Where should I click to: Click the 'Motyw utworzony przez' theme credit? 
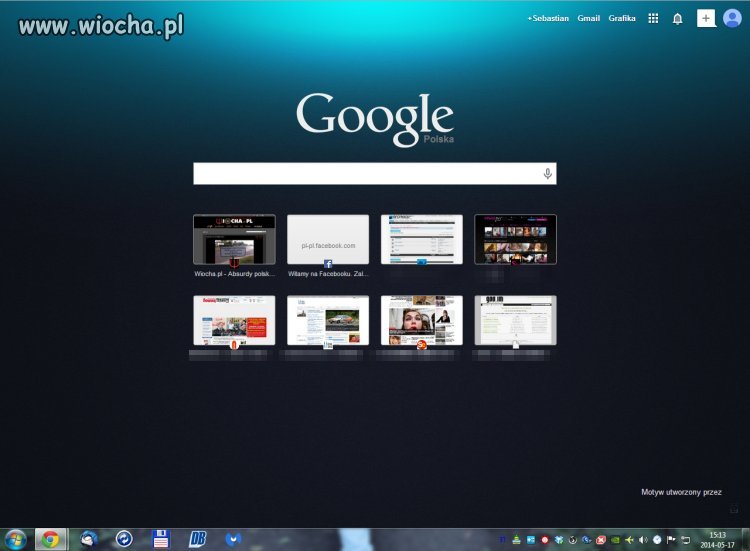coord(681,492)
